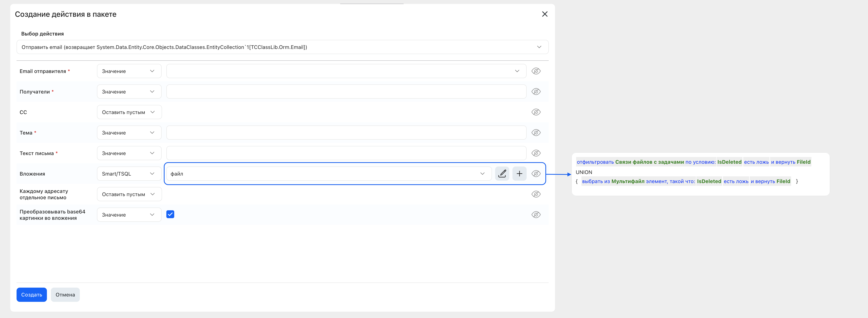The width and height of the screenshot is (868, 318).
Task: Open the Выбор действия dropdown
Action: pos(282,47)
